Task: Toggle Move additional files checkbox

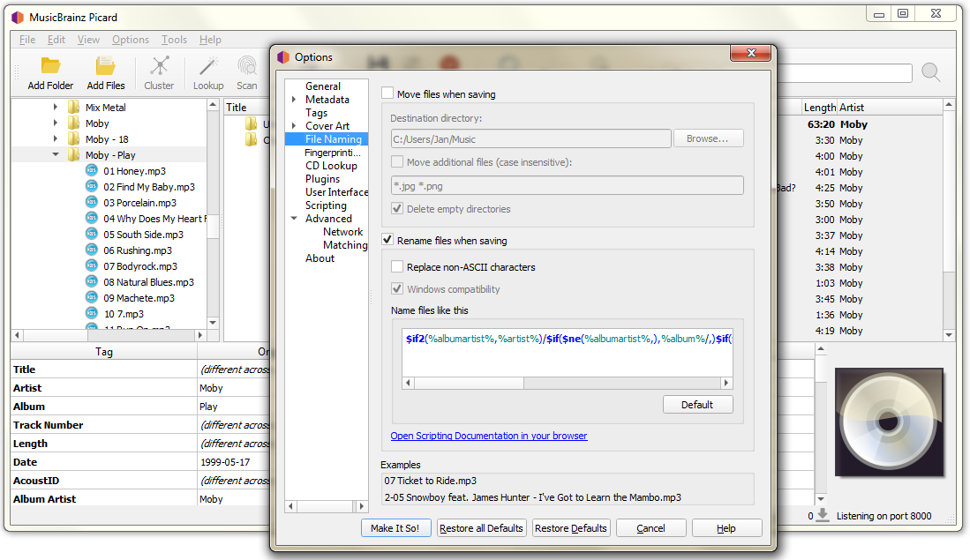Action: click(x=397, y=162)
